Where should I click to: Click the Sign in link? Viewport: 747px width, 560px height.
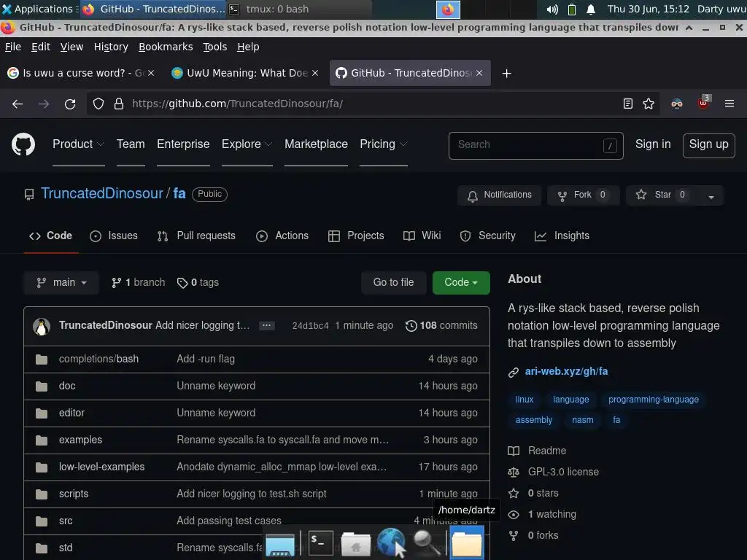[653, 144]
